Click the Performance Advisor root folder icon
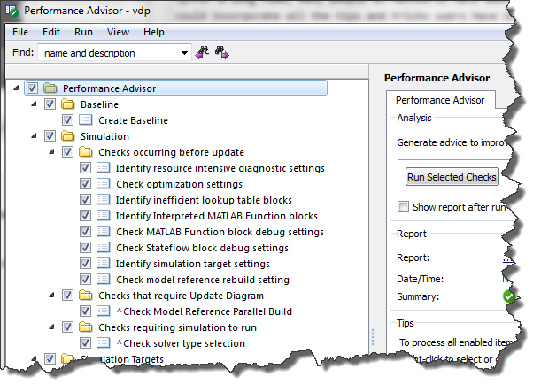Viewport: 541px width, 392px height. point(50,88)
